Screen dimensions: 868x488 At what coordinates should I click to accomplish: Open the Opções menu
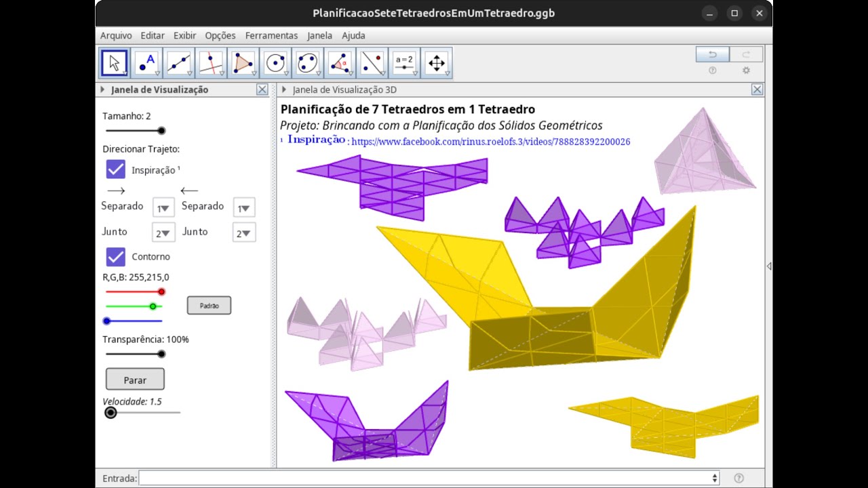click(x=220, y=36)
